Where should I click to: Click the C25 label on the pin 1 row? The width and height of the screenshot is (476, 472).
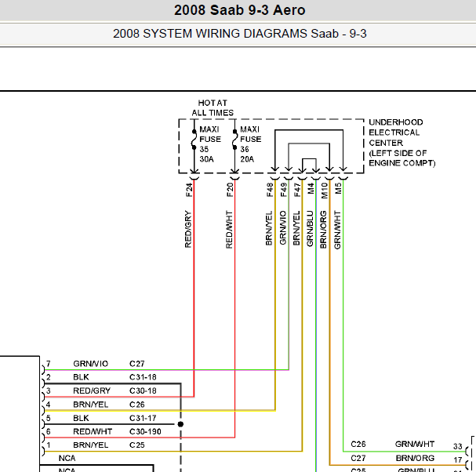tap(137, 445)
